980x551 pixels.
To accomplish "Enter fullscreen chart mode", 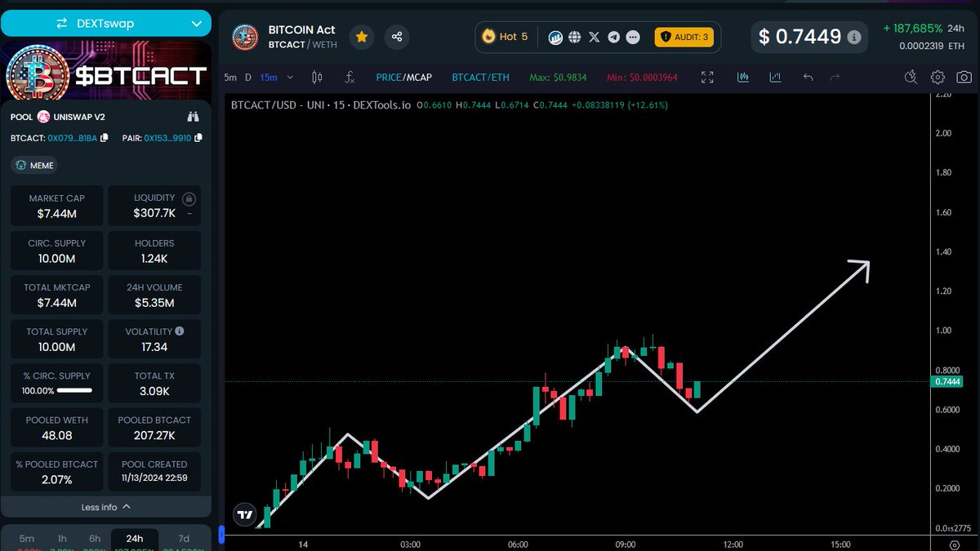I will (x=707, y=78).
